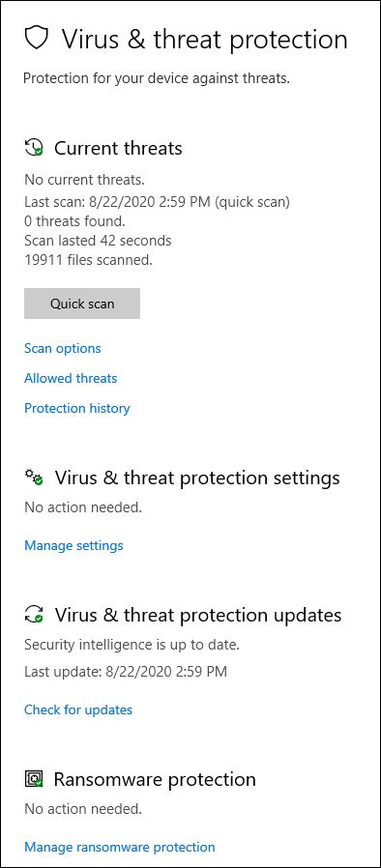View Protection history
The image size is (381, 868).
click(77, 408)
